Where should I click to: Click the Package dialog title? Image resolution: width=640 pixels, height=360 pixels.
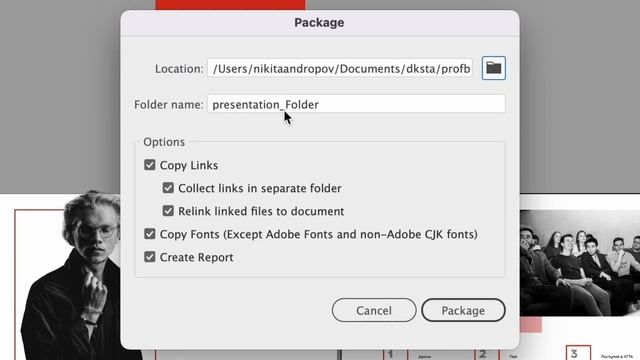point(319,22)
